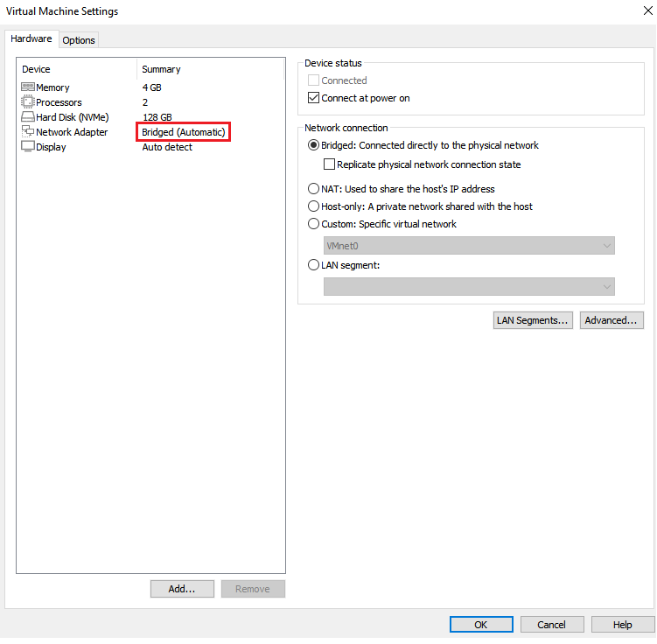The image size is (657, 644).
Task: Choose the Host-only private network option
Action: click(x=314, y=206)
